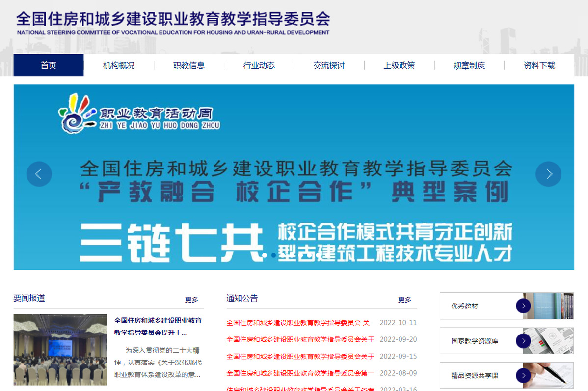Select 交流探讨 in the navigation bar

pyautogui.click(x=329, y=65)
